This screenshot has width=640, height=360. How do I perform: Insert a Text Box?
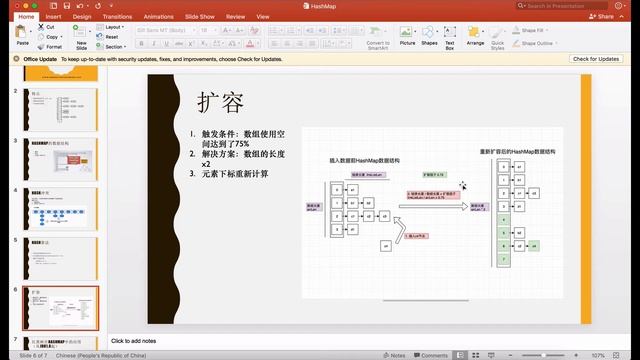[450, 38]
